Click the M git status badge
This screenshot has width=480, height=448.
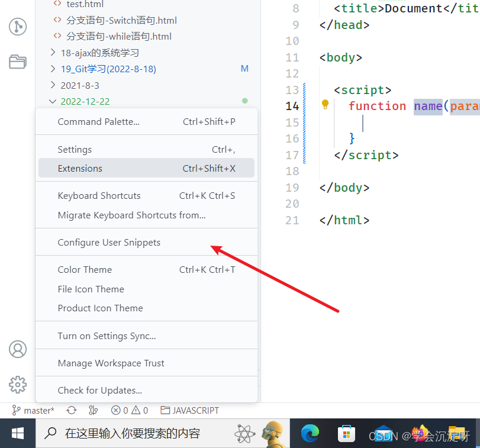pyautogui.click(x=244, y=69)
